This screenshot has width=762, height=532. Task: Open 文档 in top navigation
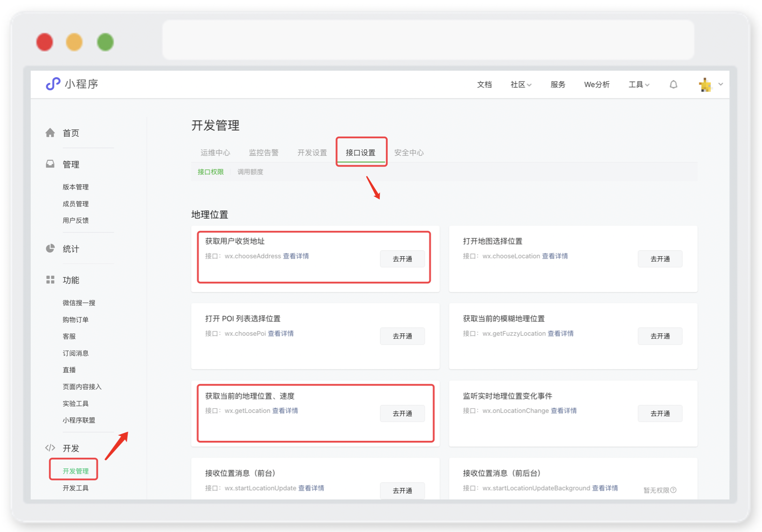click(484, 85)
